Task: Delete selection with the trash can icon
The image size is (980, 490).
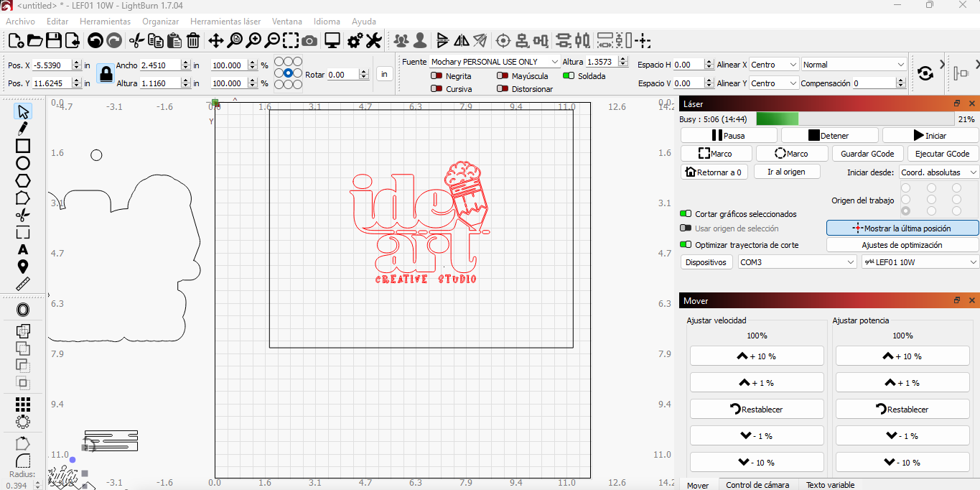Action: pyautogui.click(x=193, y=40)
